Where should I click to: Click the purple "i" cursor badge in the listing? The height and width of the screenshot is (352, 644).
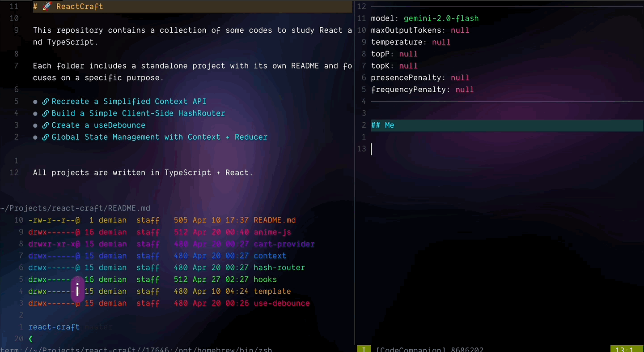pyautogui.click(x=77, y=289)
